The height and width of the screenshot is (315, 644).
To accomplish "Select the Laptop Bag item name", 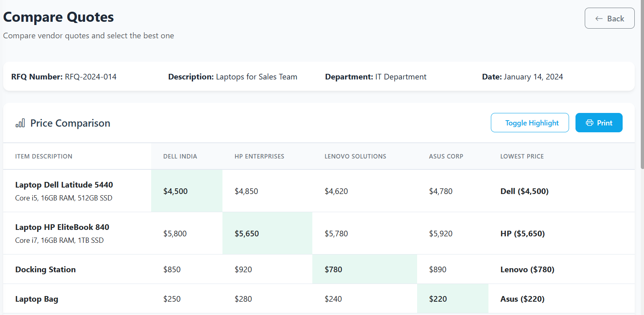I will pos(37,299).
